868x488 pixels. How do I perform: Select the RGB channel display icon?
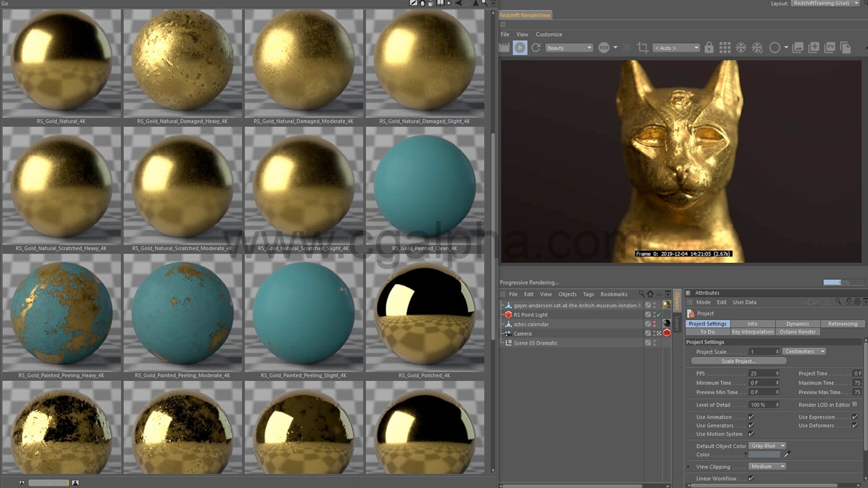pyautogui.click(x=604, y=47)
